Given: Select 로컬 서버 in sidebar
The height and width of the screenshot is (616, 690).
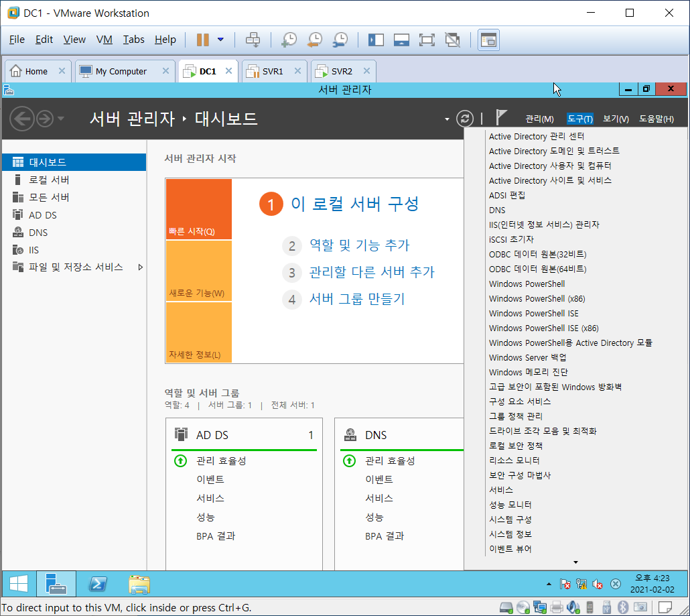Looking at the screenshot, I should 74,180.
